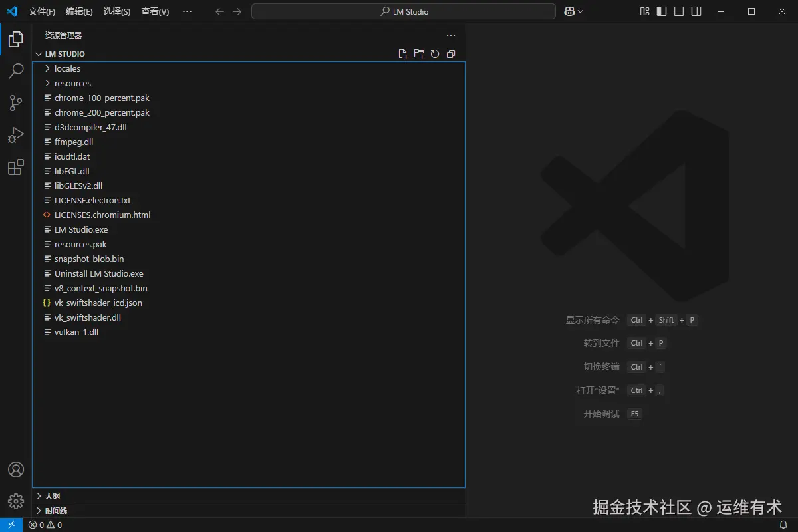Image resolution: width=798 pixels, height=532 pixels.
Task: Select the Source Control icon
Action: coord(16,103)
